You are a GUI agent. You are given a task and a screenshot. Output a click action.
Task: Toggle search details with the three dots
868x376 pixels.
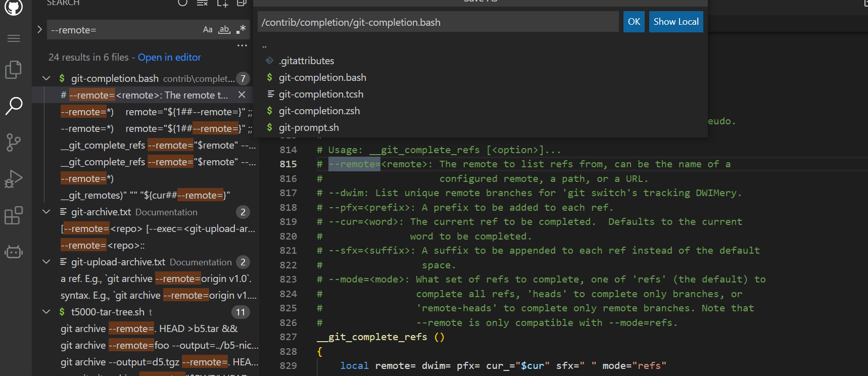coord(243,45)
